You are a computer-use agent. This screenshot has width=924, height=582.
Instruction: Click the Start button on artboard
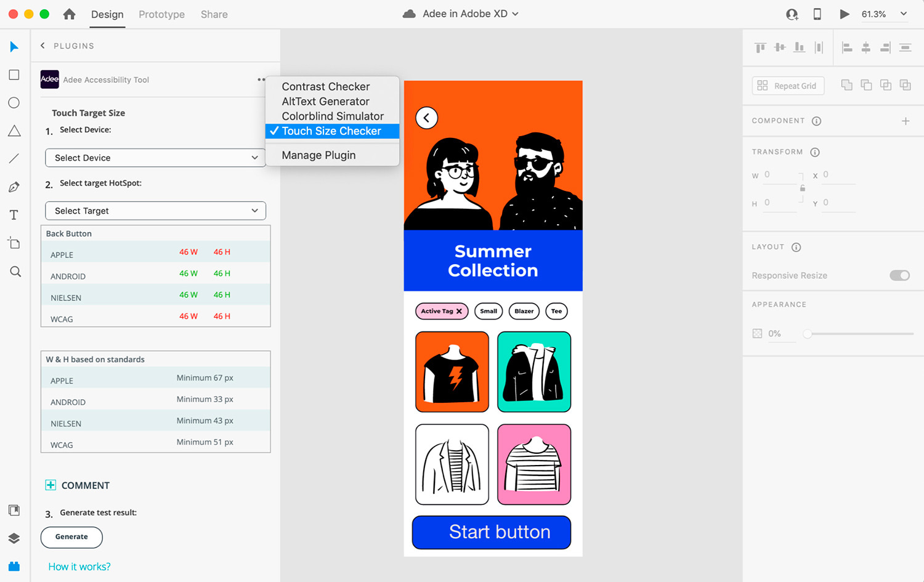(x=492, y=532)
